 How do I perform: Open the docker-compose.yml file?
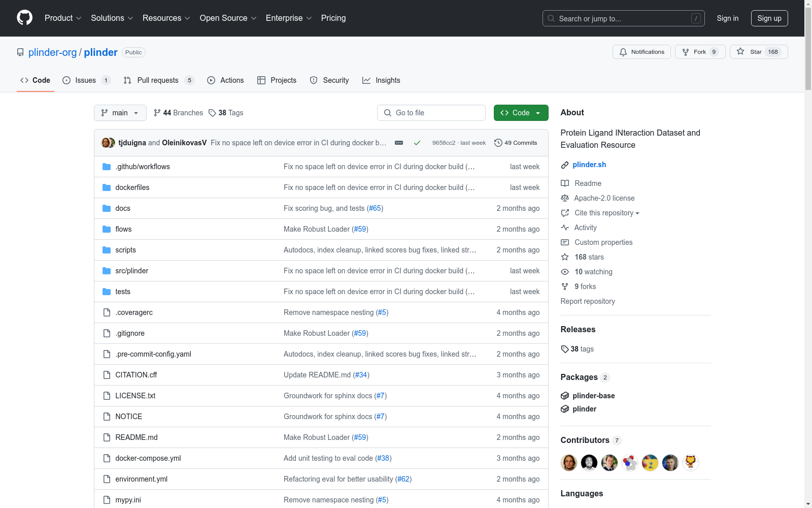click(148, 458)
